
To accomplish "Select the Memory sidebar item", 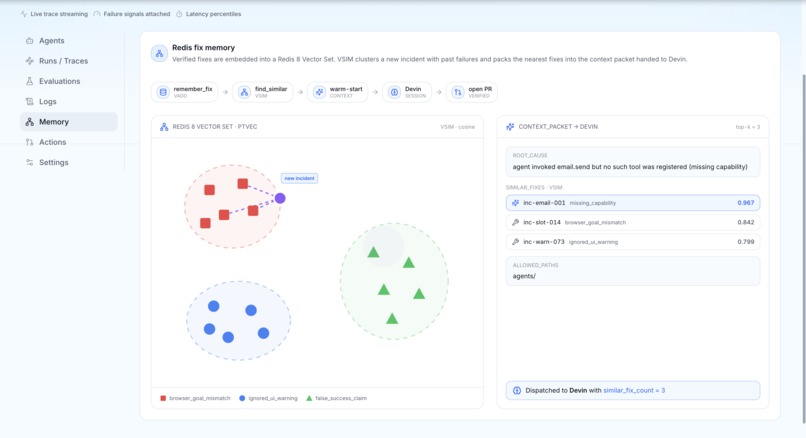I will click(69, 122).
